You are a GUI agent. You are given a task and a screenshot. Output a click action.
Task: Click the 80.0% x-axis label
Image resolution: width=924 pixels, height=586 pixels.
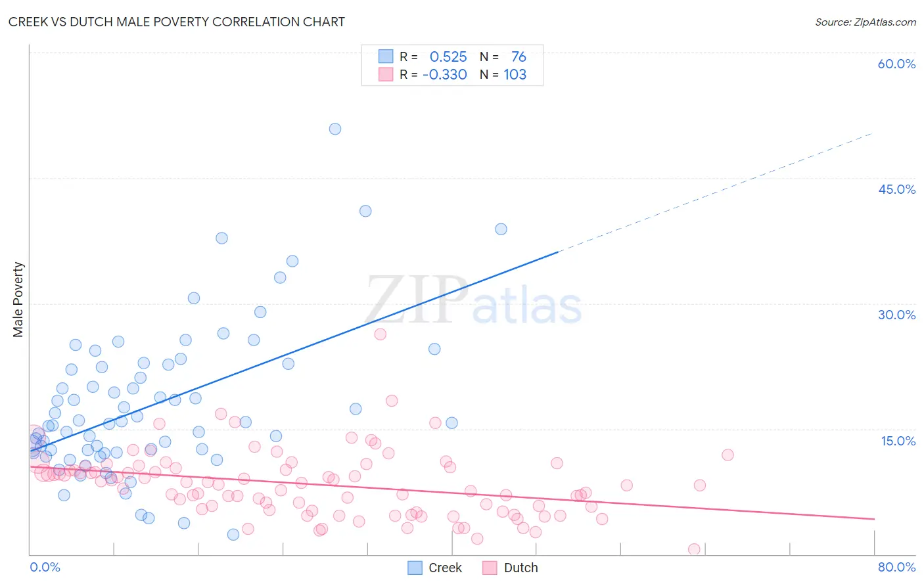[x=896, y=567]
